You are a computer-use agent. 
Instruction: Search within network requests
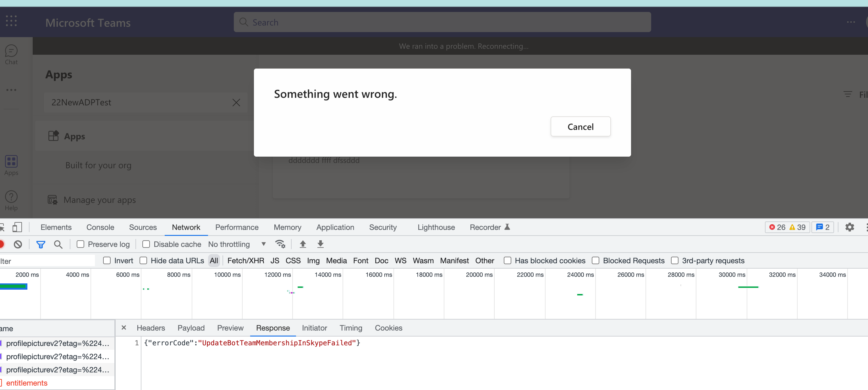pos(58,244)
